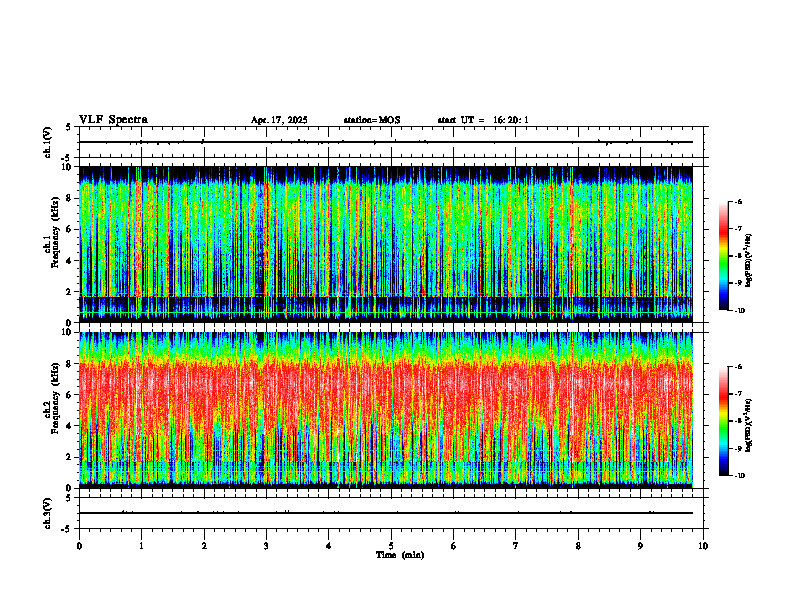Click the "6" kHz tick of ch.1 frequency axis
The image size is (792, 612).
pos(70,229)
